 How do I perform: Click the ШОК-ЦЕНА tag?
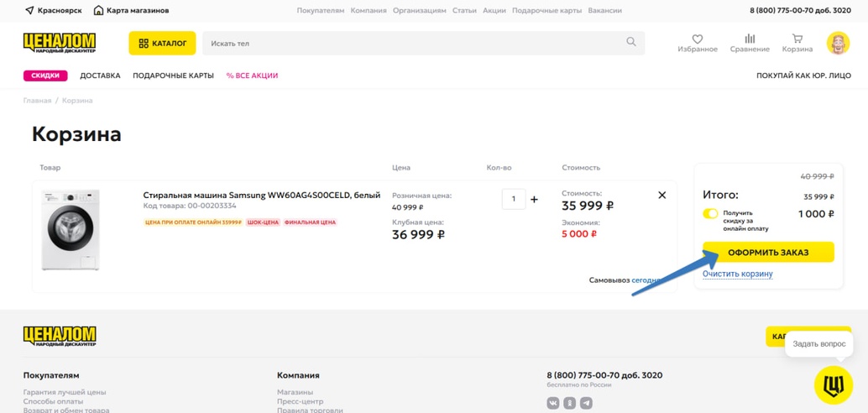263,222
